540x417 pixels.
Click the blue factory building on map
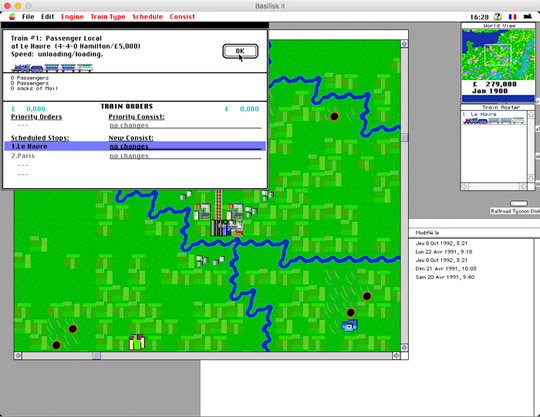pos(350,325)
